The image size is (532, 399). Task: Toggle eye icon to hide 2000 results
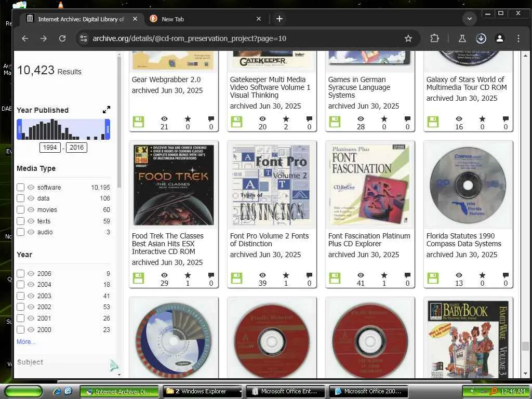[x=31, y=329]
